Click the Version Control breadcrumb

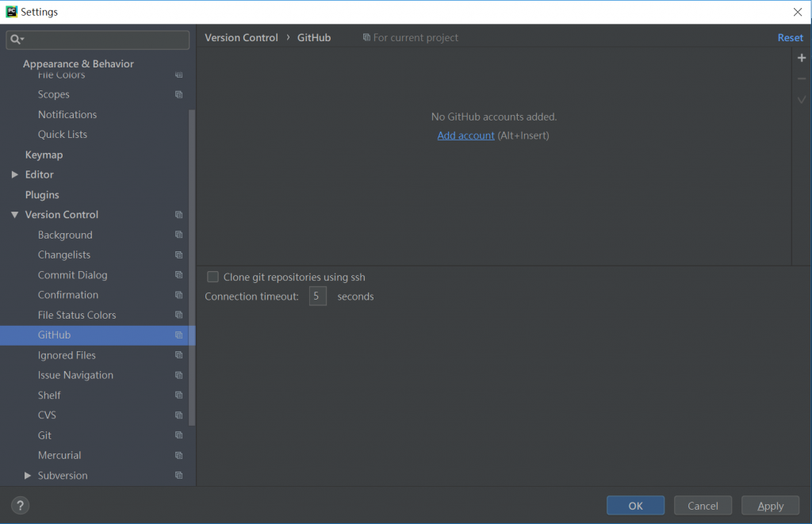[241, 37]
